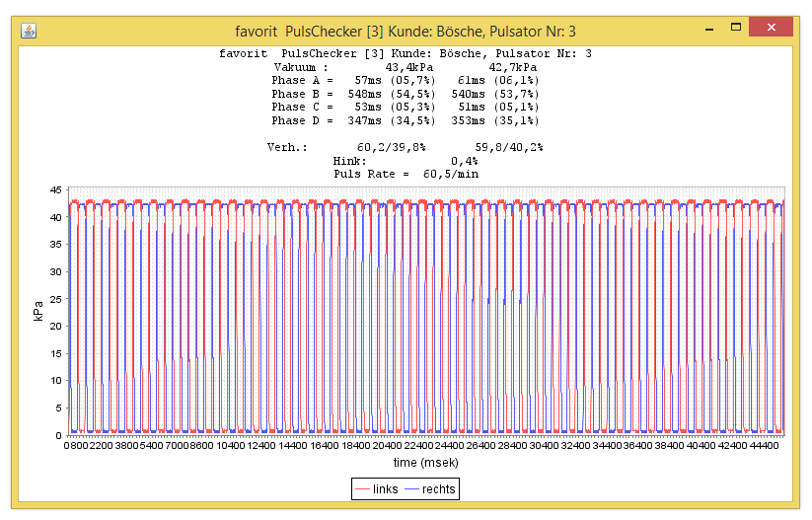Screen dimensions: 812x520
Task: Click the window title bar text
Action: click(x=405, y=32)
